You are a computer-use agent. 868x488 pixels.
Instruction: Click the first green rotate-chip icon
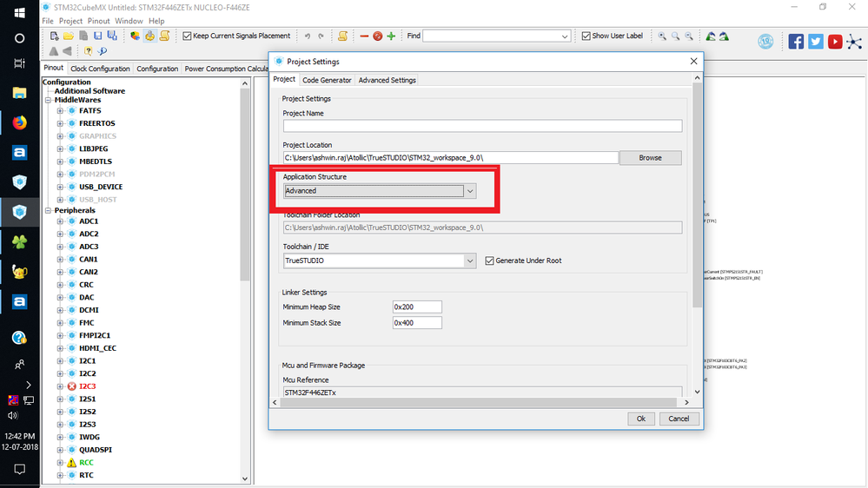(x=711, y=36)
